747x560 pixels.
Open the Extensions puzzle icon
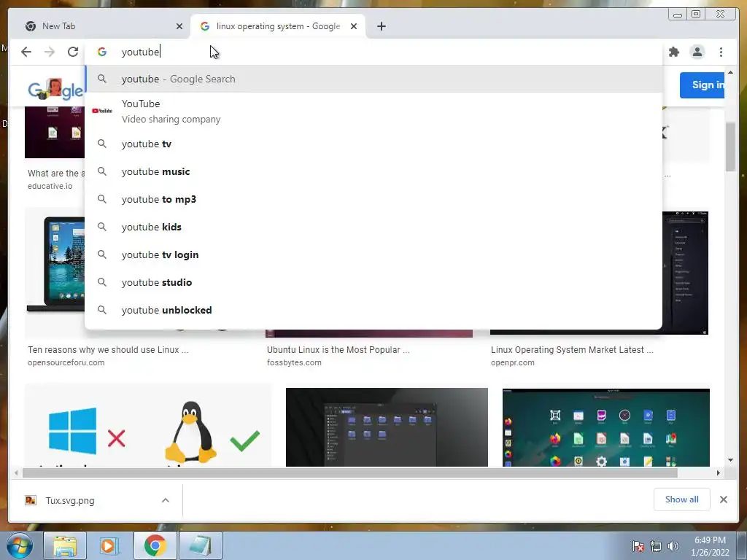[673, 52]
